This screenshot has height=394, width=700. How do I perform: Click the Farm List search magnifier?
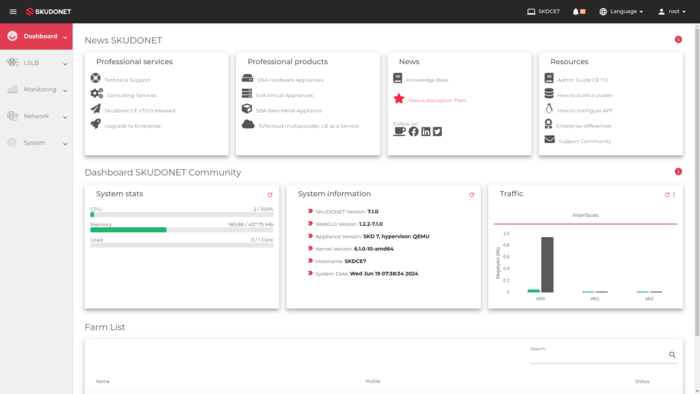tap(672, 355)
